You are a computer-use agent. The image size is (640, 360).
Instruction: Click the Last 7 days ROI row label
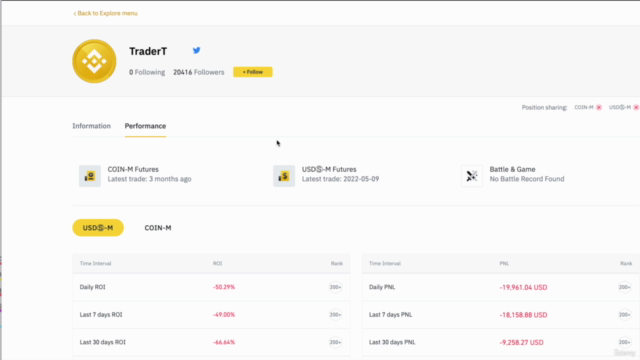tap(101, 315)
